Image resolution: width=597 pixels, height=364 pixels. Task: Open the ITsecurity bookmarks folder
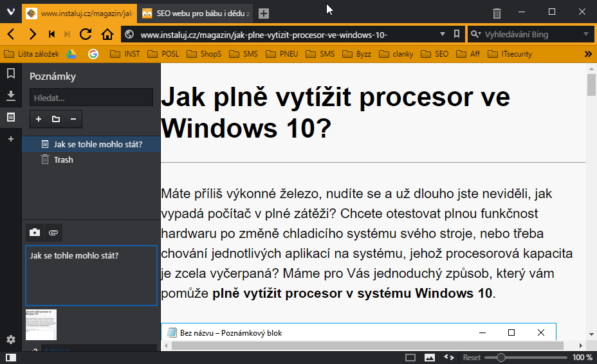click(510, 54)
